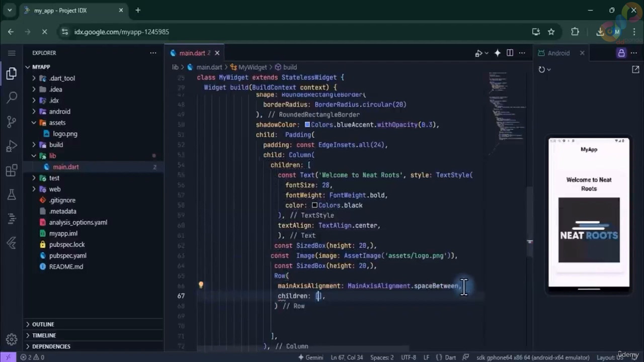Expand the android folder
644x362 pixels.
click(x=34, y=112)
